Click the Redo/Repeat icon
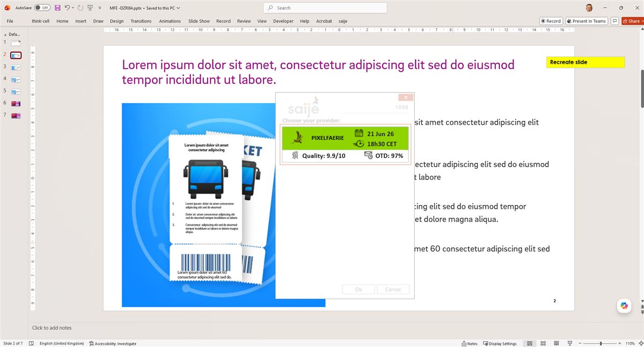 click(x=80, y=8)
